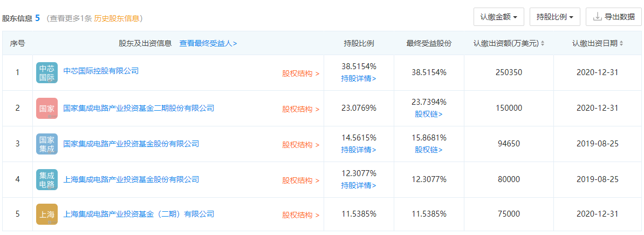Open 历史股东信息 link
Screen dimensions: 644x235
click(x=117, y=18)
